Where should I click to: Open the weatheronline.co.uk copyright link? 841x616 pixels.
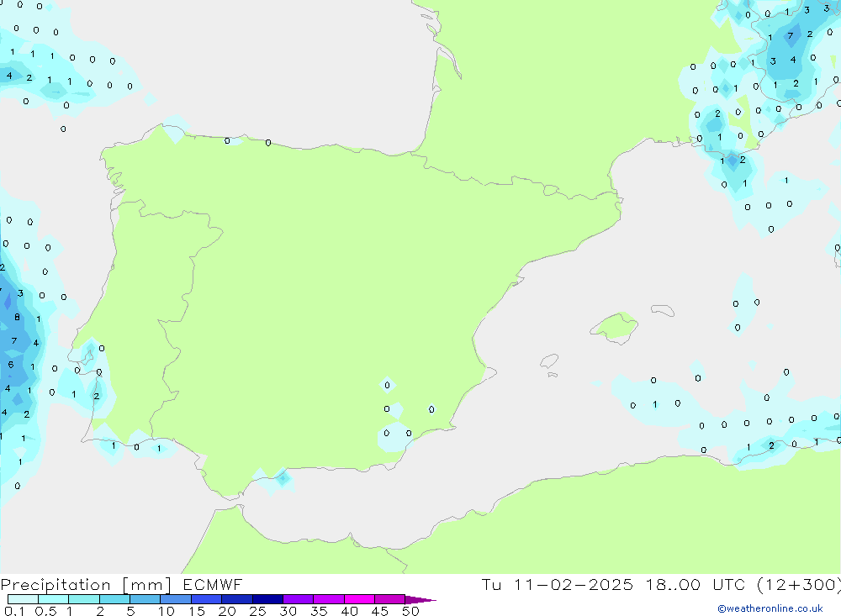(x=770, y=608)
